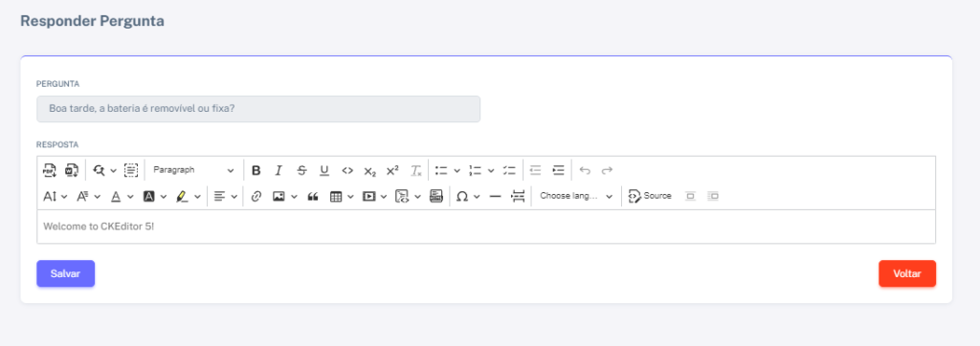Apply strikethrough to text
This screenshot has width=980, height=346.
(301, 170)
